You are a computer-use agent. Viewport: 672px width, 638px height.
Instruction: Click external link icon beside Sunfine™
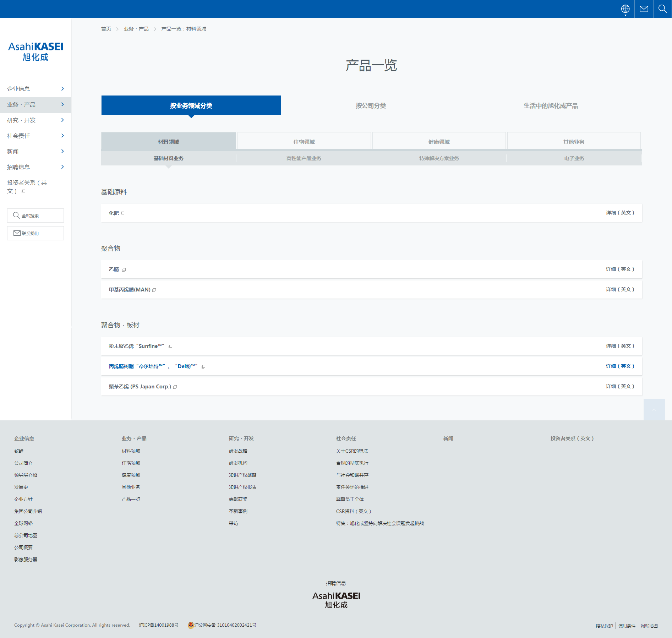click(x=170, y=347)
